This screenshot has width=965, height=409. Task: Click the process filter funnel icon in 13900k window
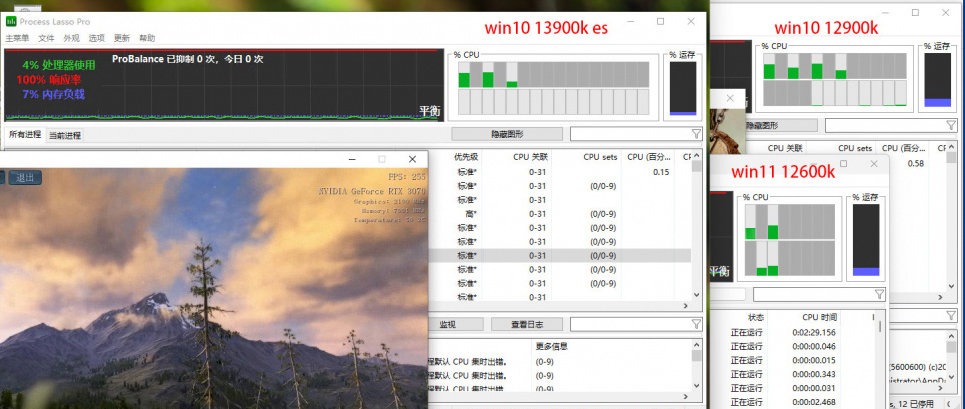coord(696,134)
